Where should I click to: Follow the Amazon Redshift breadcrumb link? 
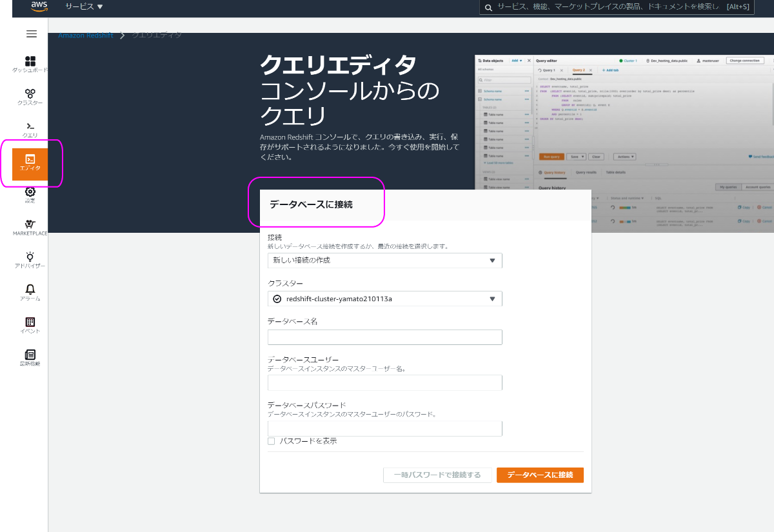pyautogui.click(x=85, y=35)
